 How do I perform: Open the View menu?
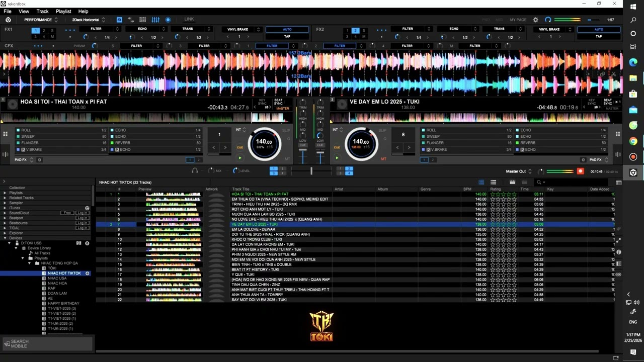tap(24, 11)
